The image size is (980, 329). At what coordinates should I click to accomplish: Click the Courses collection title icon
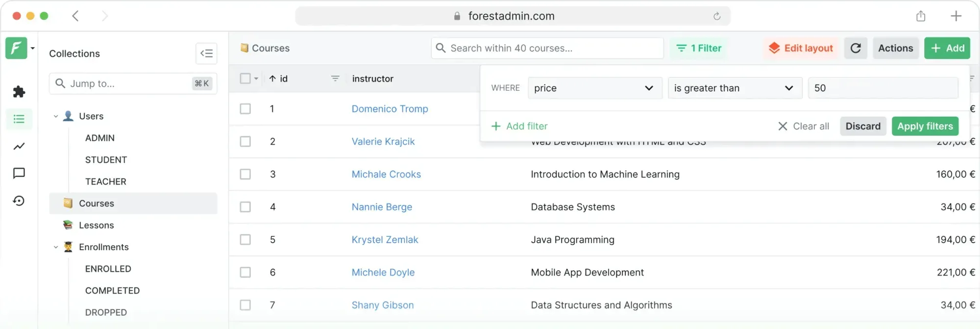coord(244,48)
